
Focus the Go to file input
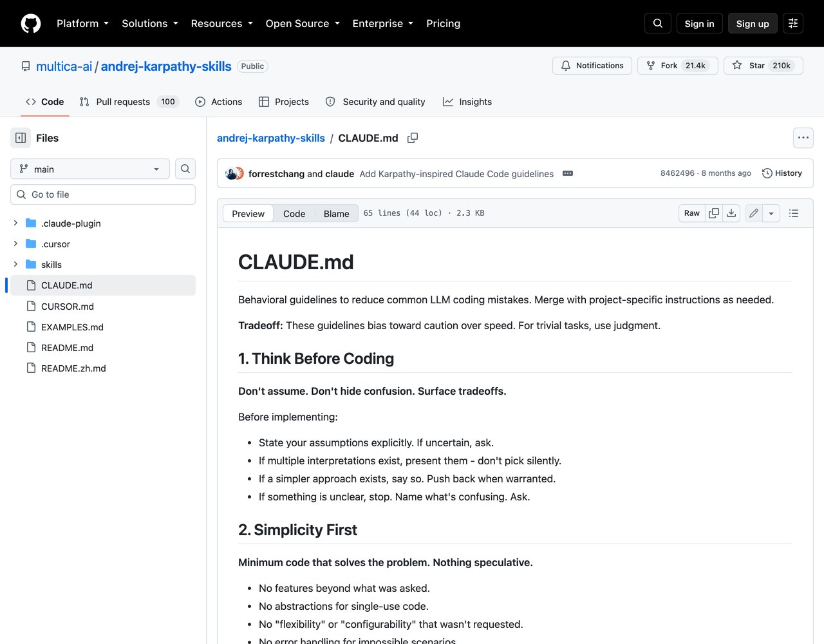point(103,194)
